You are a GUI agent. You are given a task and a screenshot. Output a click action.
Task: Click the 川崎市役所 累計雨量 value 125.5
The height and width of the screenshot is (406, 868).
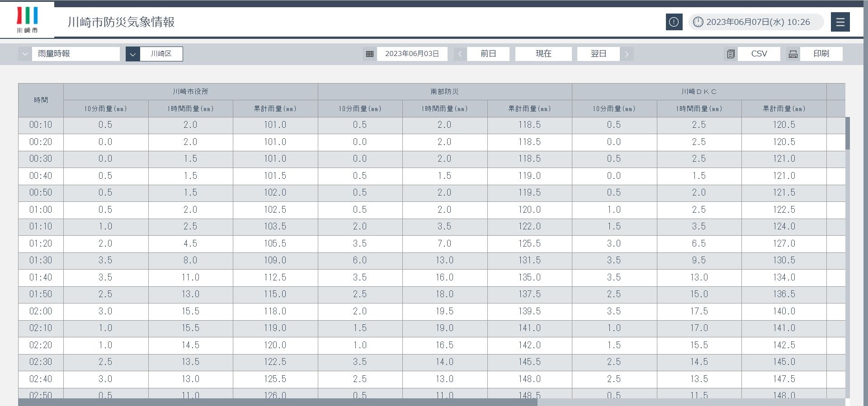pyautogui.click(x=275, y=379)
